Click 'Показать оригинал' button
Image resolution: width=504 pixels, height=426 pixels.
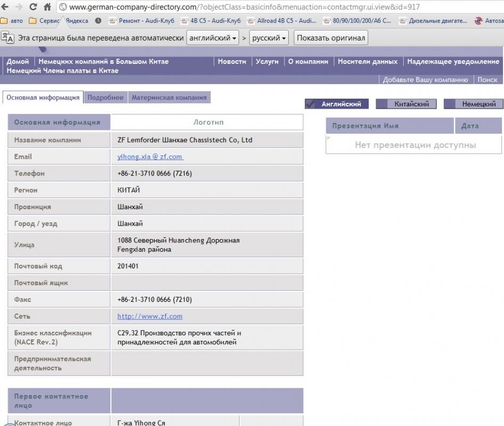click(x=331, y=38)
